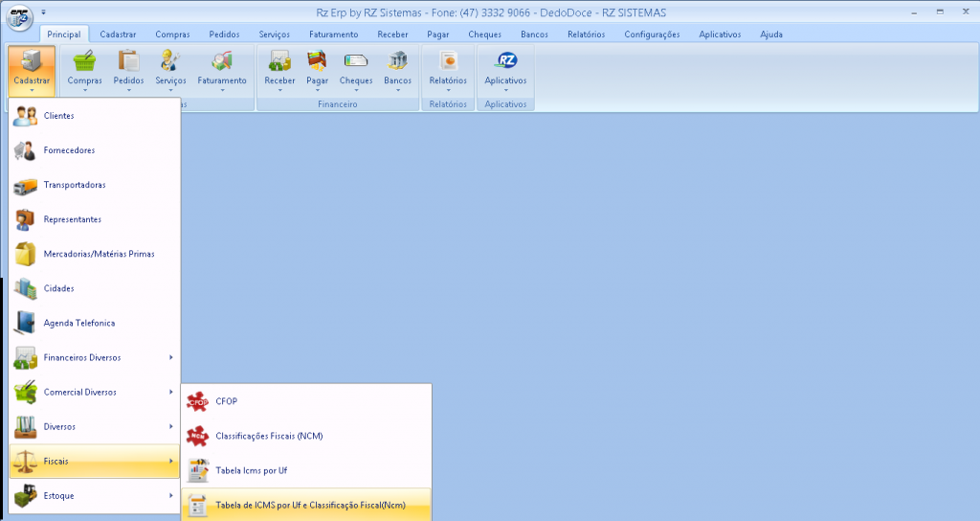Screen dimensions: 980x521
Task: Click the round RZ application button
Action: tap(19, 17)
